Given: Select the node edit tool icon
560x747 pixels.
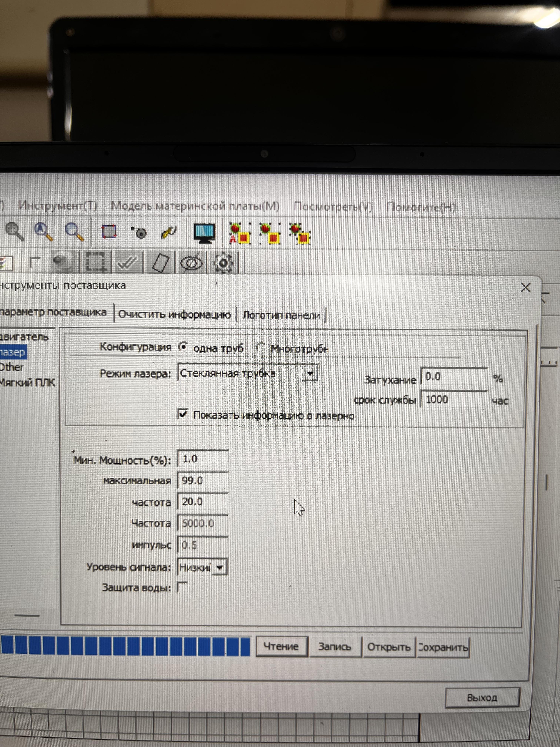Looking at the screenshot, I should 139,232.
